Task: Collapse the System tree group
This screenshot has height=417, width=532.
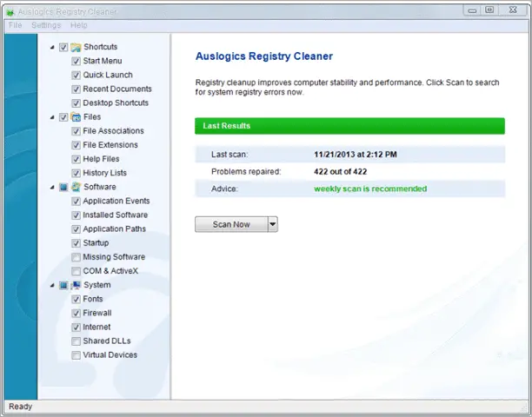Action: (52, 286)
